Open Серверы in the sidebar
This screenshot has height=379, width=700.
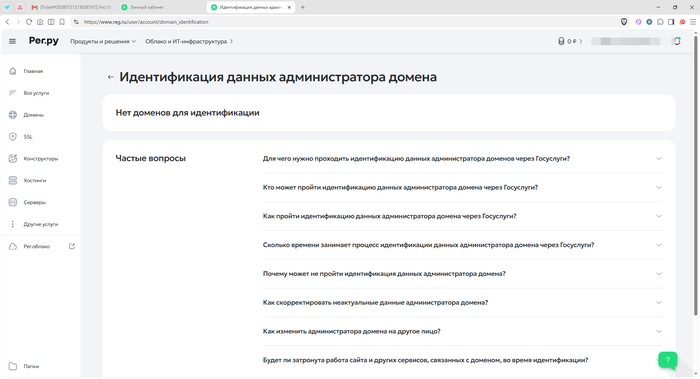(x=34, y=202)
